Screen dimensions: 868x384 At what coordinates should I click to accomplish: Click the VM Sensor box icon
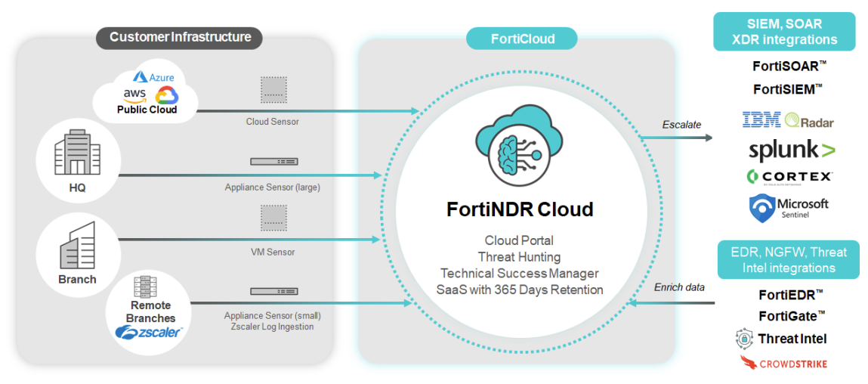point(274,218)
